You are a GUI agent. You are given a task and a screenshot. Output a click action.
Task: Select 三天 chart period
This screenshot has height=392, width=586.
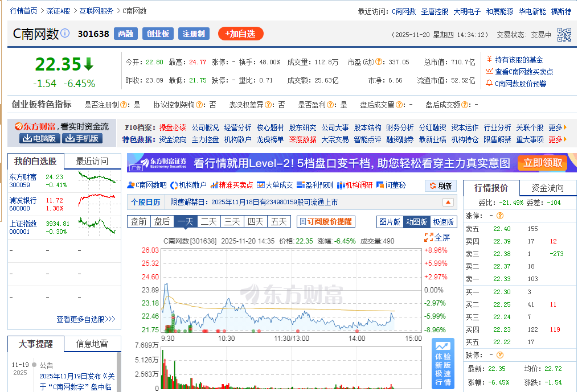click(232, 222)
